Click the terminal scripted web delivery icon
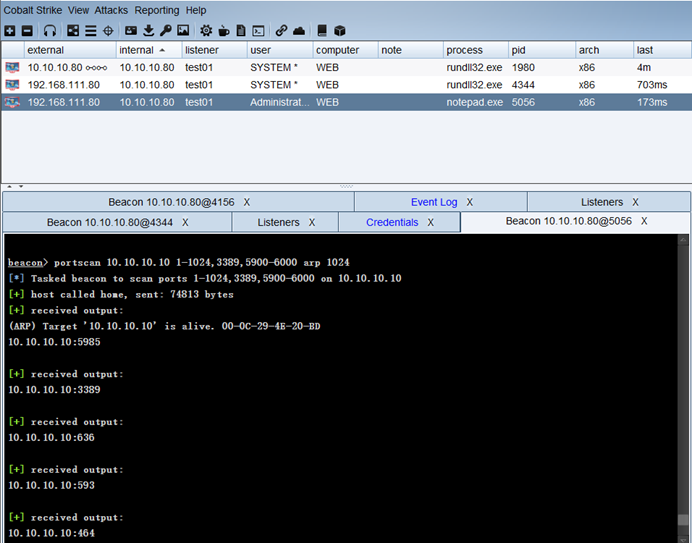Image resolution: width=692 pixels, height=543 pixels. [x=258, y=30]
